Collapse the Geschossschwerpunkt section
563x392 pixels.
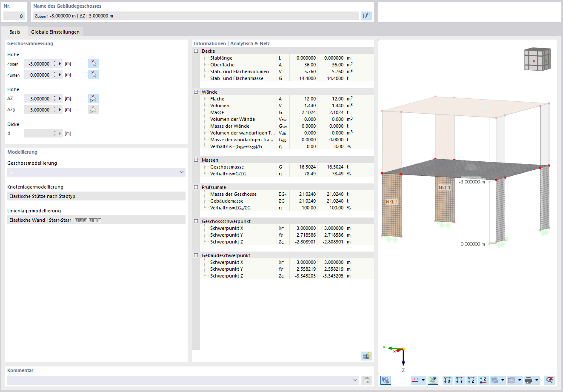click(x=196, y=221)
